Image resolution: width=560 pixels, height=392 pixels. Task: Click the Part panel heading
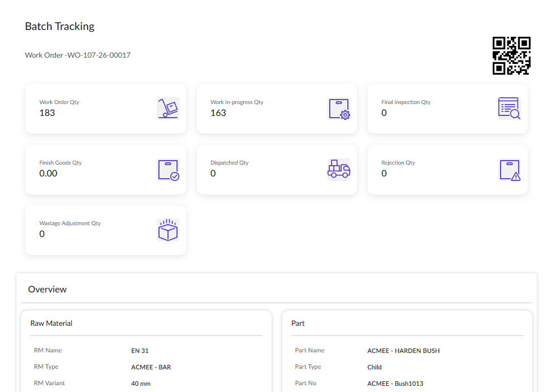tap(298, 323)
